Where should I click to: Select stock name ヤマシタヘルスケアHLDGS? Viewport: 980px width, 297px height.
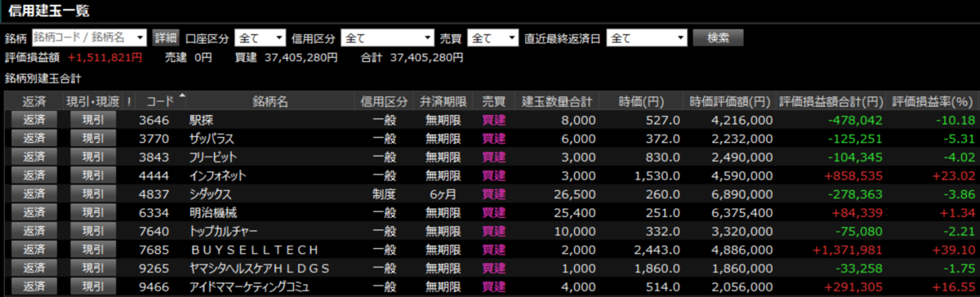[x=260, y=268]
